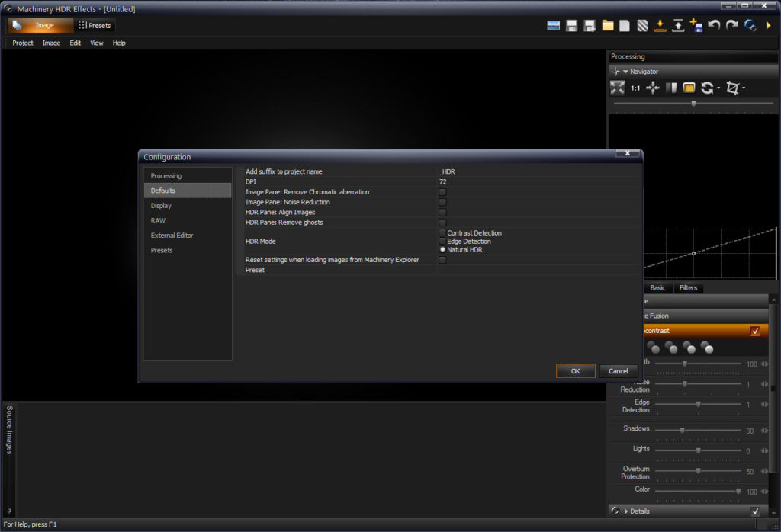The image size is (781, 532).
Task: Open the Presets category in Configuration sidebar
Action: (188, 250)
